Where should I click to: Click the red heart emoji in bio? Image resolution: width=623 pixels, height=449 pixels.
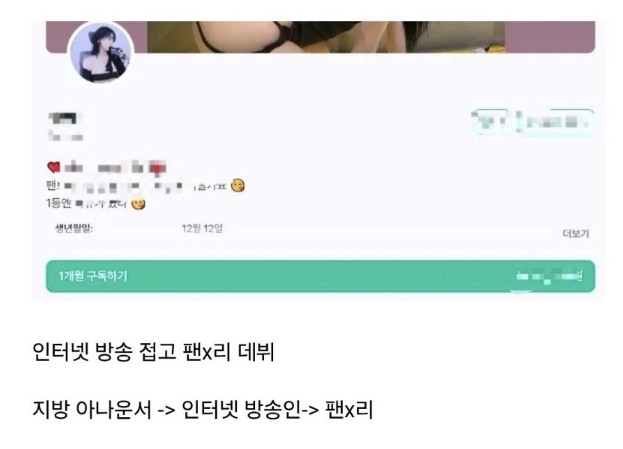click(53, 167)
